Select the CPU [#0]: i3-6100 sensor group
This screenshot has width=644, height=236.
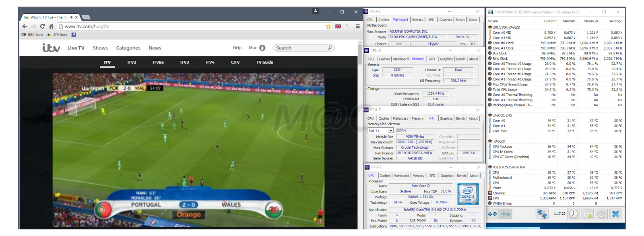click(x=507, y=27)
